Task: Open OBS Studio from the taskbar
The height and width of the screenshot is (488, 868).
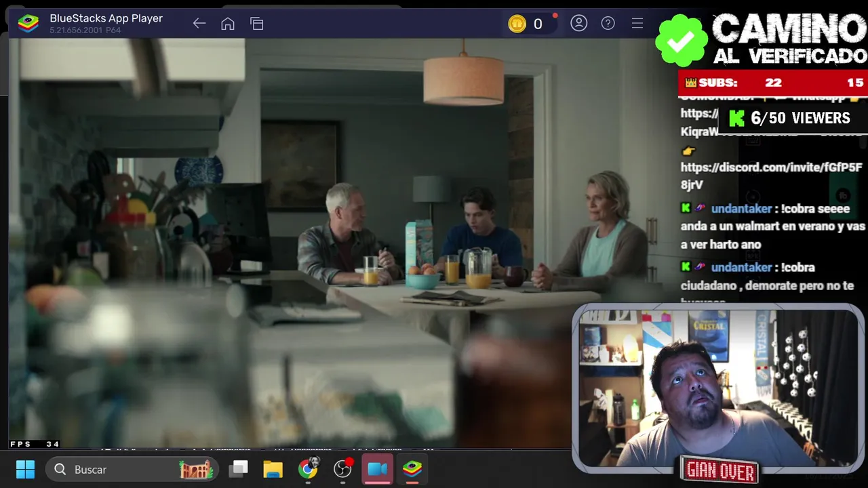Action: click(x=343, y=469)
